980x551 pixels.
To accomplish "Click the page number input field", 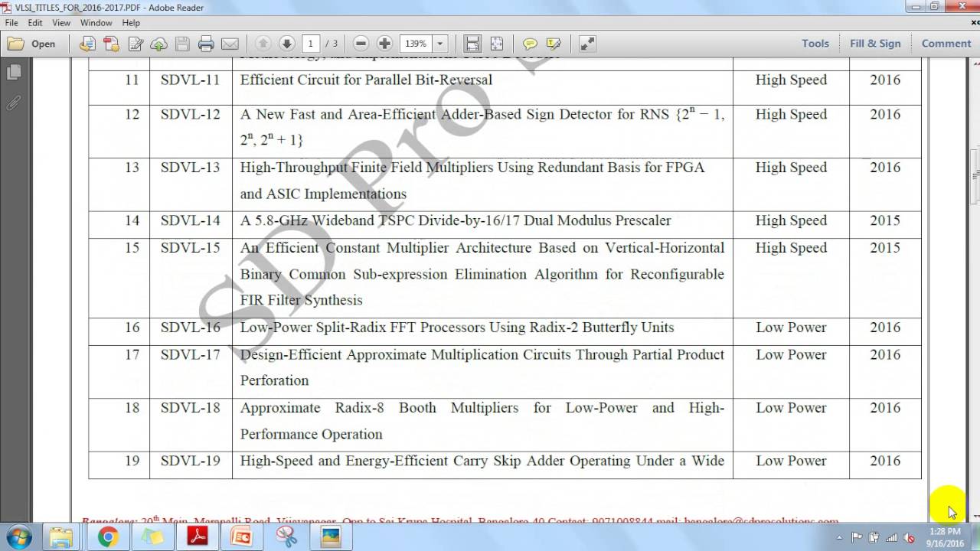I will tap(311, 44).
